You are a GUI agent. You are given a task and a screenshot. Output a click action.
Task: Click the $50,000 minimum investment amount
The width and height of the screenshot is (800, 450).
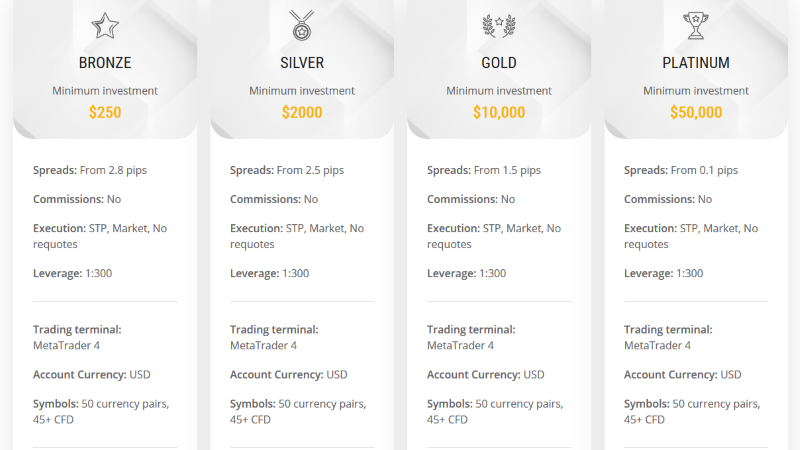tap(696, 112)
